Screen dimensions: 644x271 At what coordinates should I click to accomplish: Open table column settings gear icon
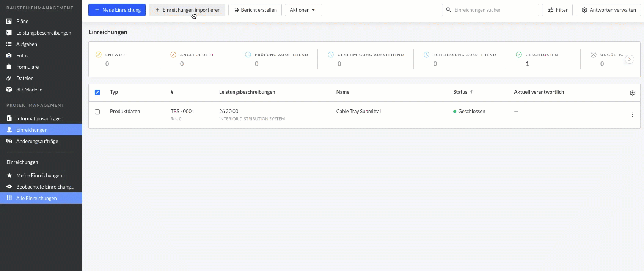point(632,93)
